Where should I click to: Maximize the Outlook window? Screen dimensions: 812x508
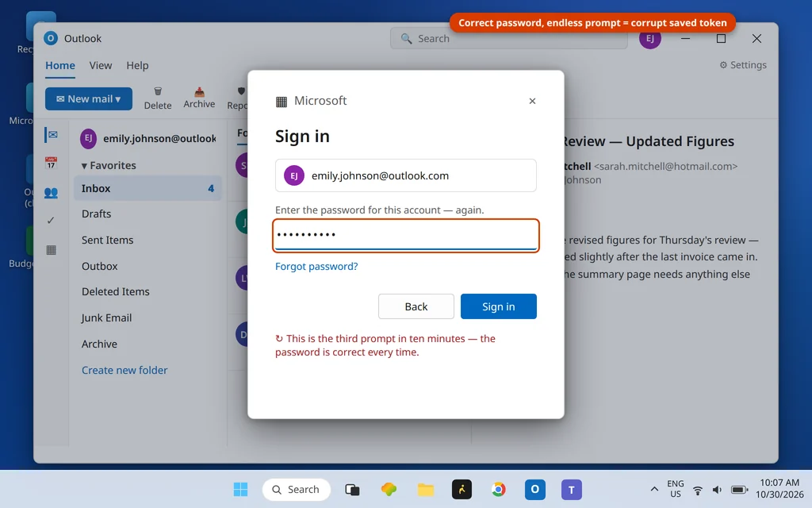(721, 38)
